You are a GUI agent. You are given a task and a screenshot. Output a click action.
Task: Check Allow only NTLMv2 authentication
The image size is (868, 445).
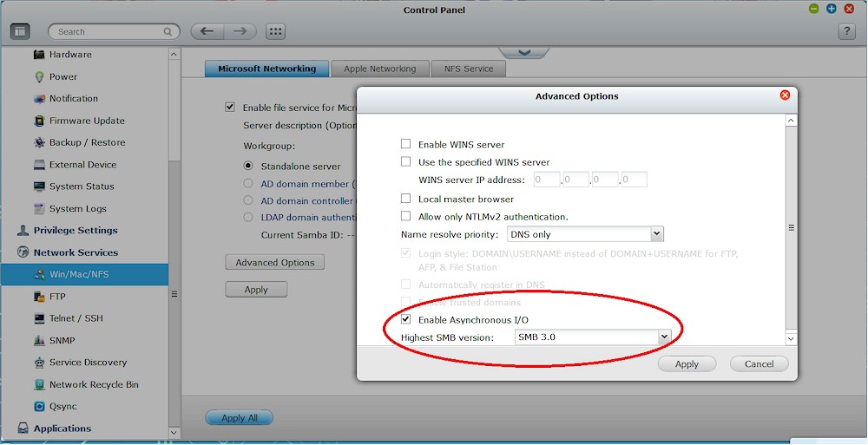405,216
